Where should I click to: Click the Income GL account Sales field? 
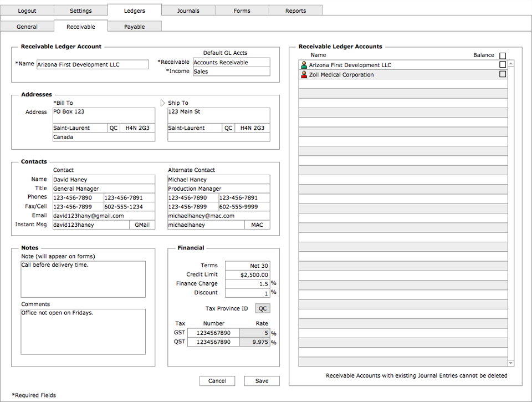tap(232, 72)
